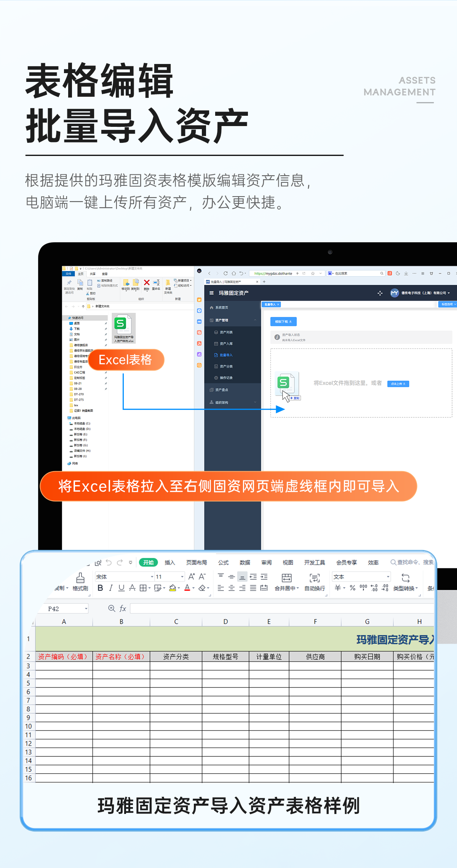The height and width of the screenshot is (868, 457).
Task: Click the 模板下载 button
Action: [283, 321]
